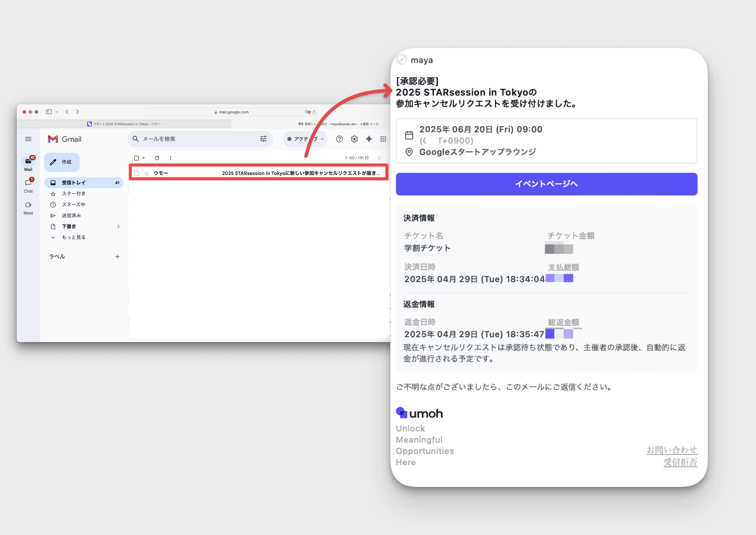This screenshot has width=756, height=535.
Task: Click the search options filter icon
Action: pyautogui.click(x=263, y=139)
